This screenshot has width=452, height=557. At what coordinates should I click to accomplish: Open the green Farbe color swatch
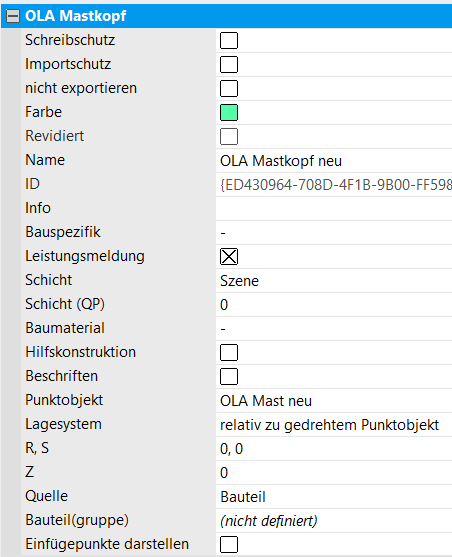(x=229, y=113)
